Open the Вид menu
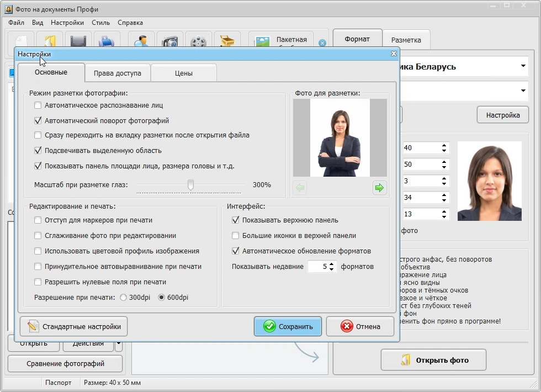 [38, 23]
